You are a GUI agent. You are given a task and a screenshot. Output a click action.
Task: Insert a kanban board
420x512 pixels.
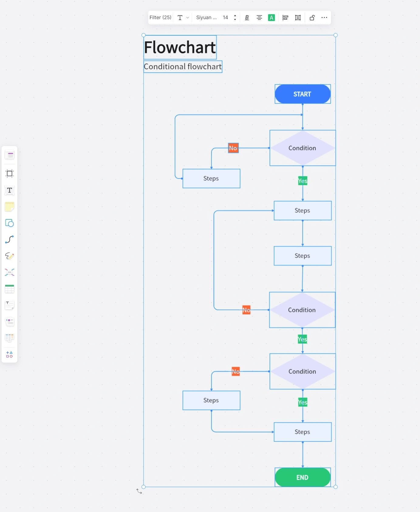pos(9,338)
